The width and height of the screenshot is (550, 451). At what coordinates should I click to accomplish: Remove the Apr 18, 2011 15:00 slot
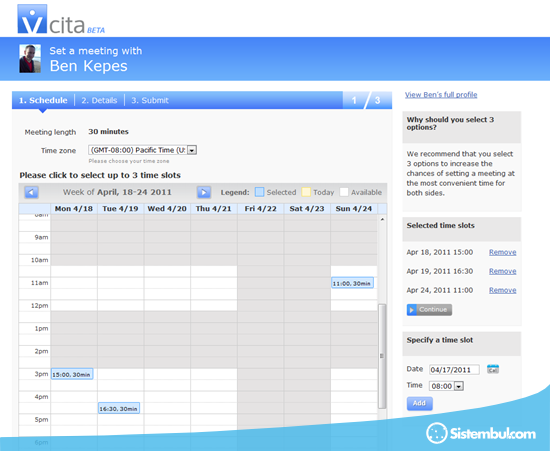pos(503,252)
